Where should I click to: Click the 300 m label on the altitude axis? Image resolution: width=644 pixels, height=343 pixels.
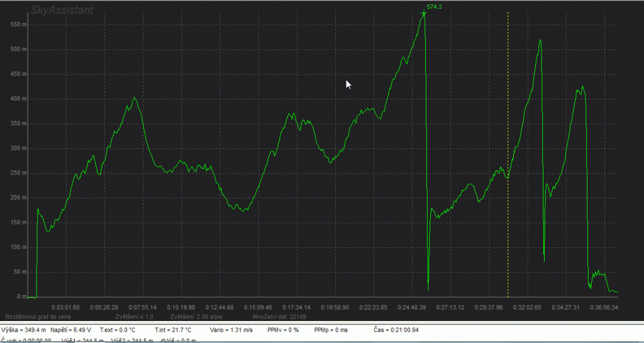[19, 149]
